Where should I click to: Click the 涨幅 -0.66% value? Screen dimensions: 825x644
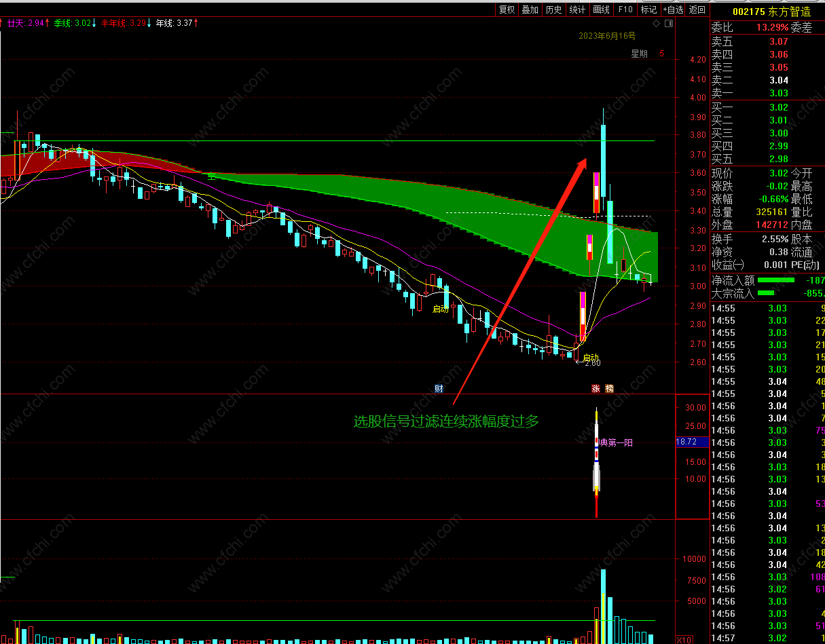pos(772,199)
